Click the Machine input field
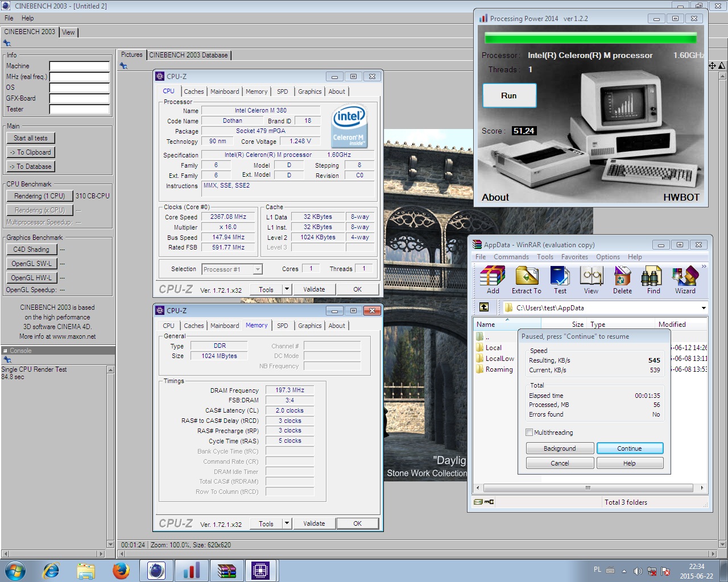The image size is (728, 582). tap(79, 66)
